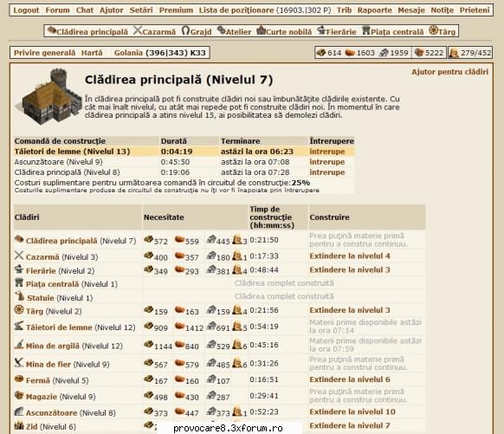Click Extindere la nivelul 3 for Târg

tap(350, 310)
